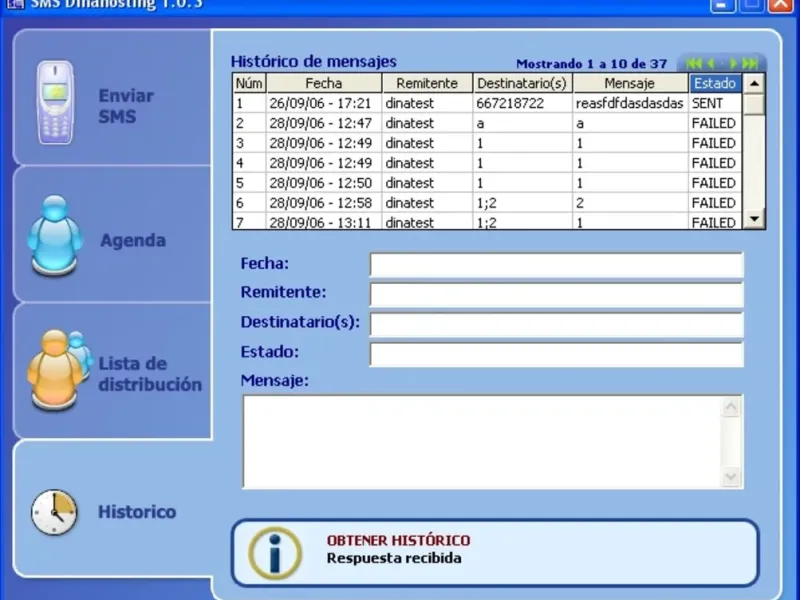Click the application icon in title bar
Image resolution: width=800 pixels, height=600 pixels.
coord(14,4)
